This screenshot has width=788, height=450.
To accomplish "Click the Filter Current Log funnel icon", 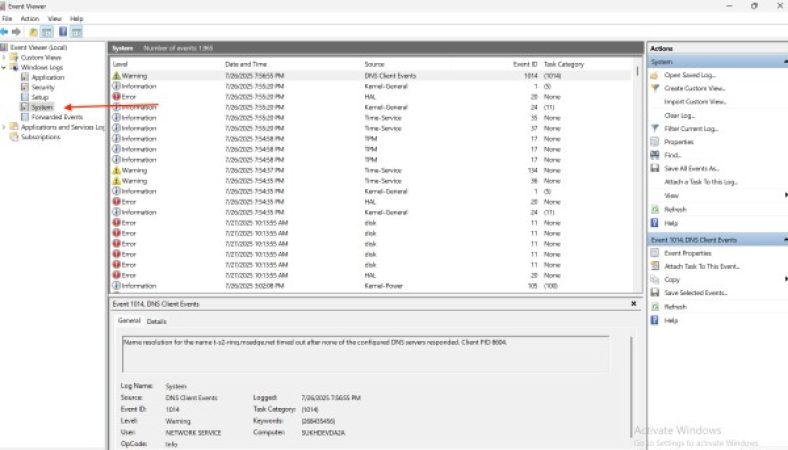I will 654,129.
